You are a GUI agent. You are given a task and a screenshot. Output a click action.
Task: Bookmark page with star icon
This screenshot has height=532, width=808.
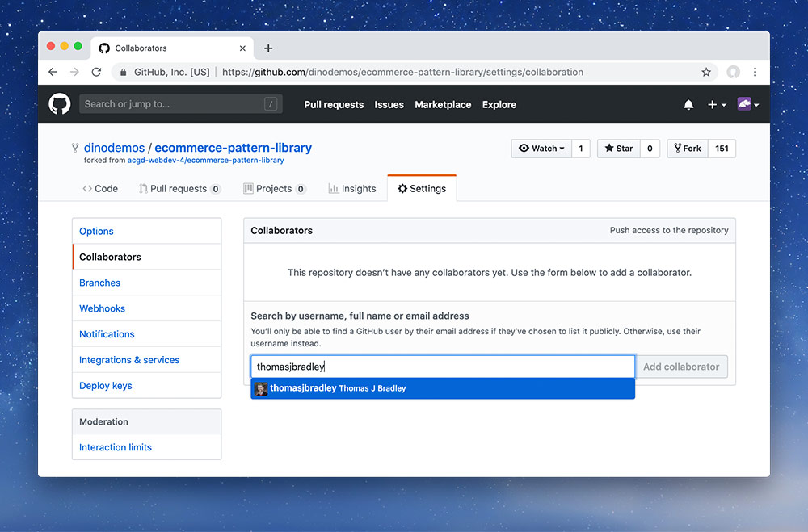tap(706, 72)
